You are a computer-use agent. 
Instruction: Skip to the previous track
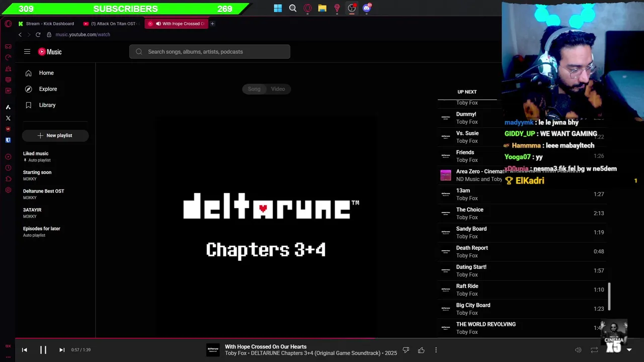pyautogui.click(x=24, y=350)
